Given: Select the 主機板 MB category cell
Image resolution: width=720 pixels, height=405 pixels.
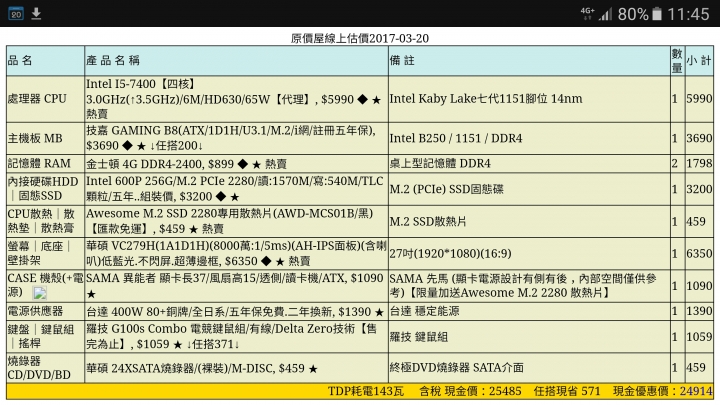Looking at the screenshot, I should (x=45, y=138).
